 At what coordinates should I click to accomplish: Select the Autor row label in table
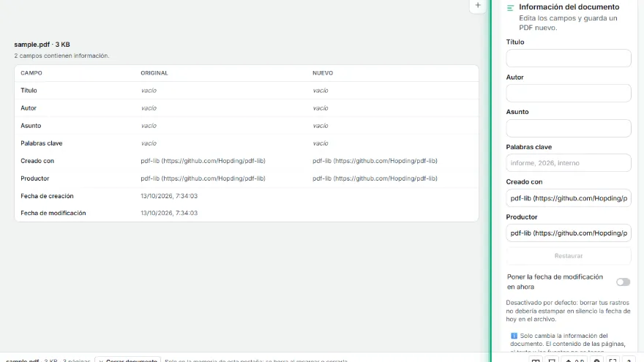pyautogui.click(x=29, y=108)
